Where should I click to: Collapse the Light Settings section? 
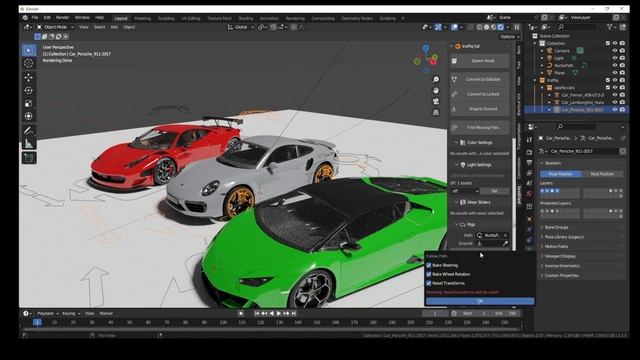click(479, 164)
